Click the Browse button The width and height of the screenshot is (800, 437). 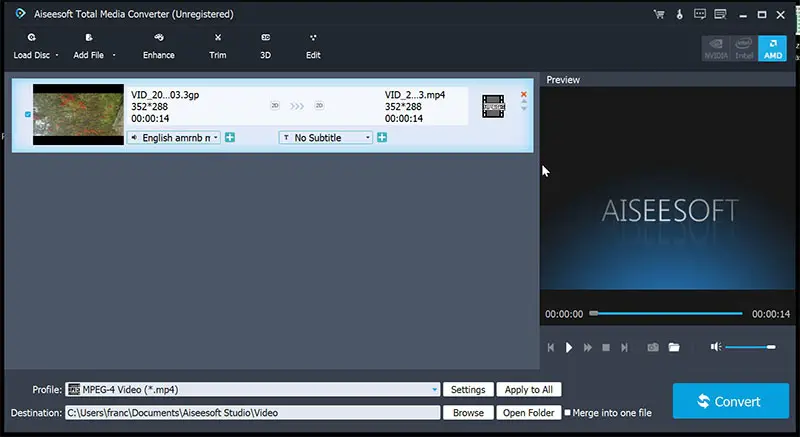click(468, 413)
